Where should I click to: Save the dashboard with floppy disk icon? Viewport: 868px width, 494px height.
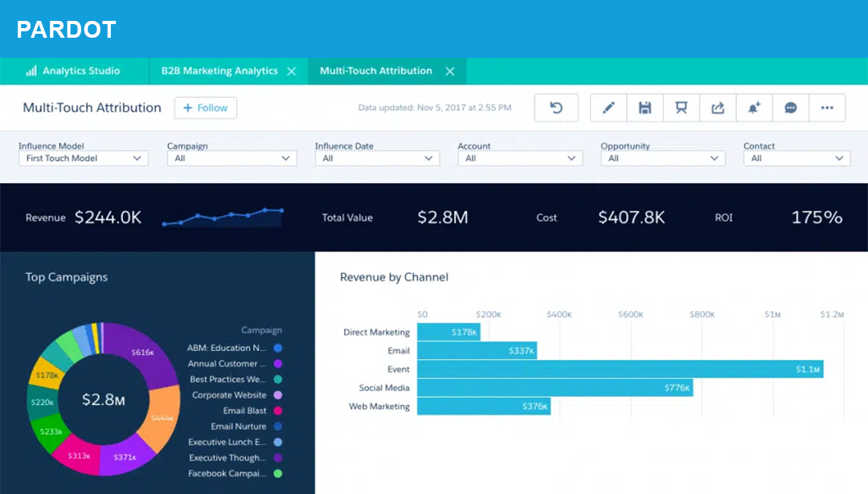(x=645, y=108)
